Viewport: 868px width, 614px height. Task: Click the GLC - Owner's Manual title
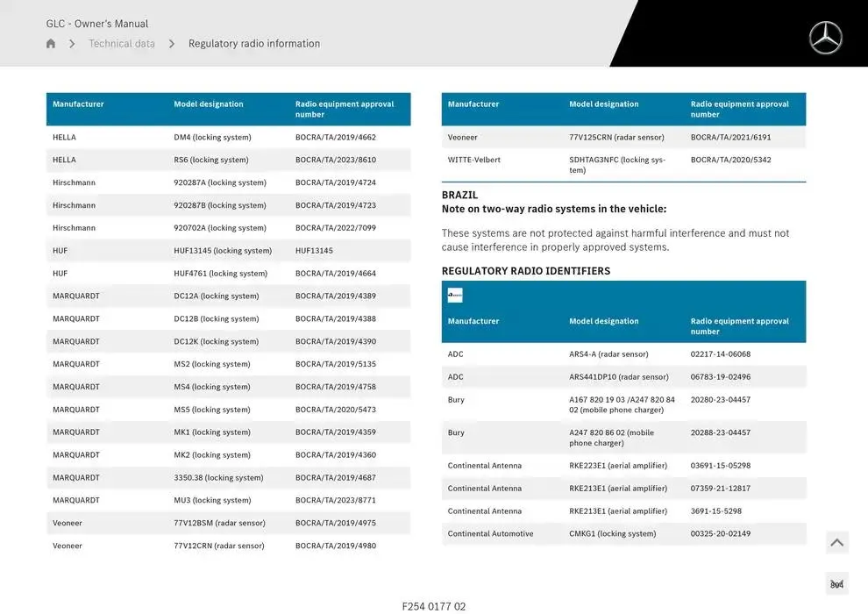click(x=97, y=24)
